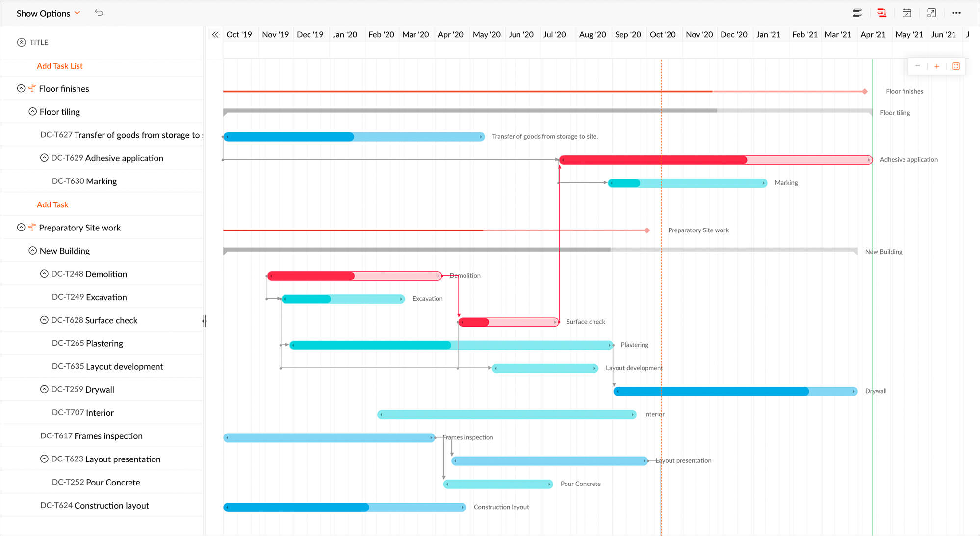Viewport: 980px width, 536px height.
Task: Click the Add Task List button
Action: coord(61,65)
